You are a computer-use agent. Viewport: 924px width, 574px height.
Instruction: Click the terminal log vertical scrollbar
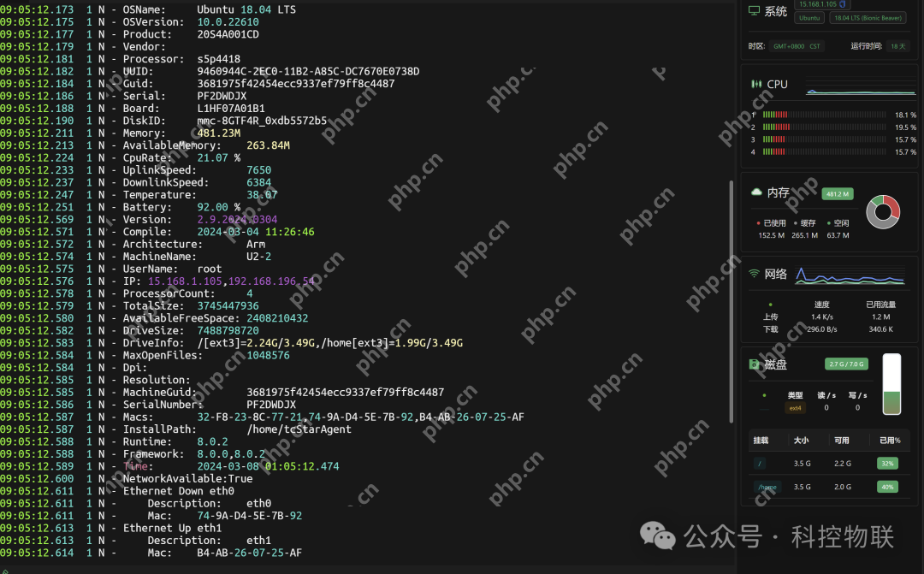[x=731, y=299]
